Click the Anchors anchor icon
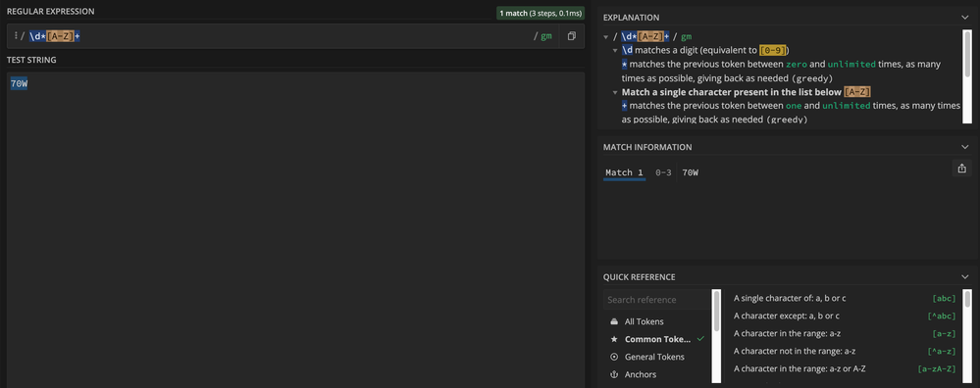The width and height of the screenshot is (980, 388). click(x=614, y=374)
